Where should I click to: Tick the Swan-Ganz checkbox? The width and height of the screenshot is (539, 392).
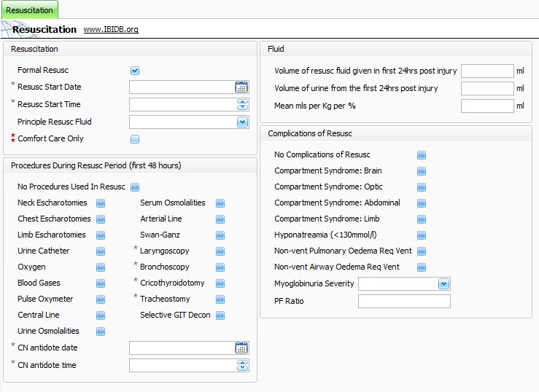click(x=220, y=235)
